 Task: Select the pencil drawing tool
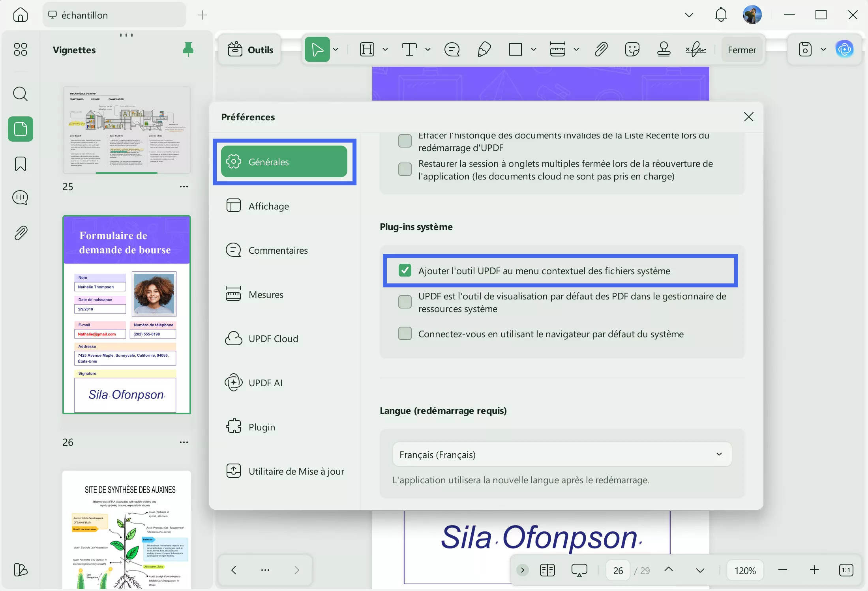pyautogui.click(x=484, y=50)
